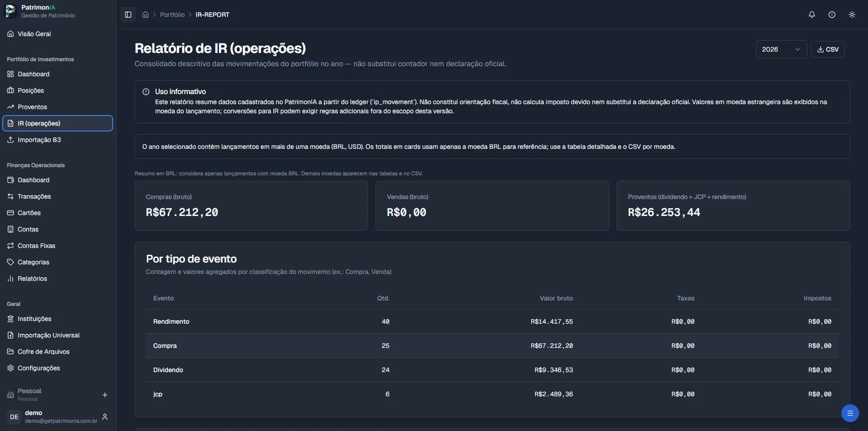868x431 pixels.
Task: Open Contas page
Action: (x=57, y=229)
